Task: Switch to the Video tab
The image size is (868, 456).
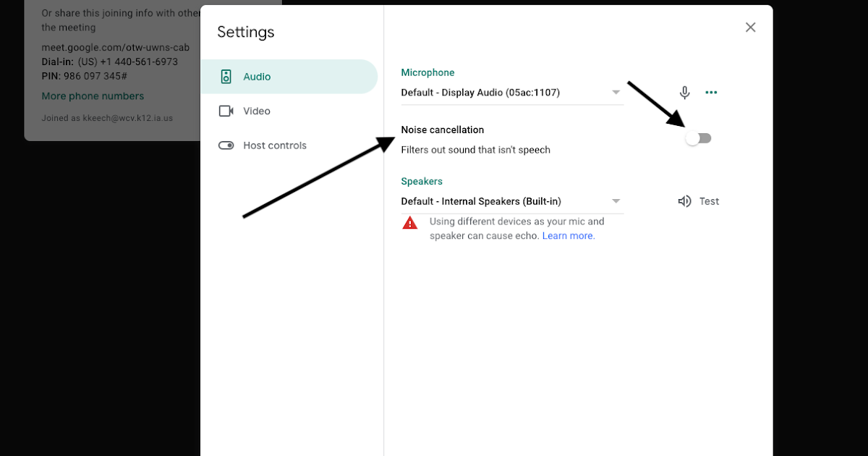Action: pyautogui.click(x=258, y=111)
